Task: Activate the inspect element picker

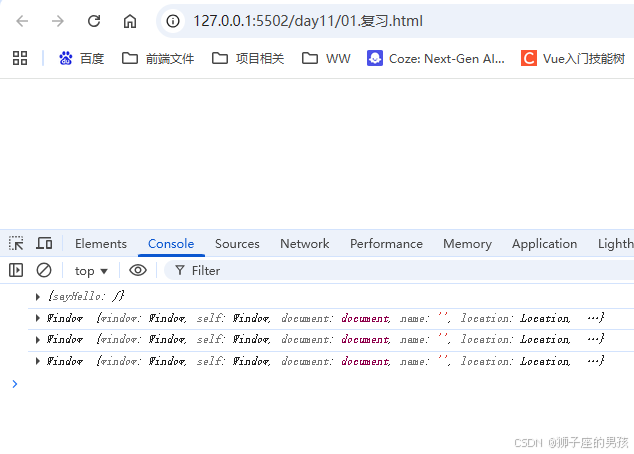Action: point(16,243)
